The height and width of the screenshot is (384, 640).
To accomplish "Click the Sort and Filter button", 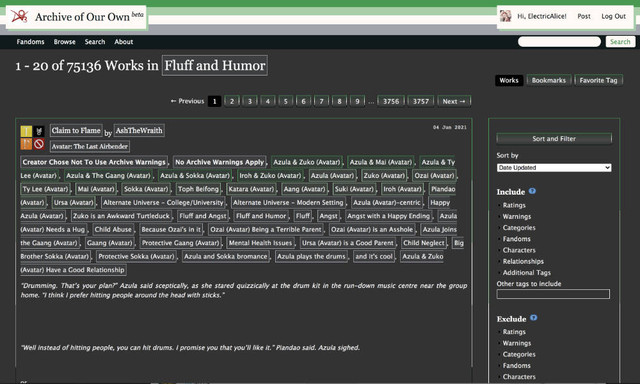I will pyautogui.click(x=554, y=139).
